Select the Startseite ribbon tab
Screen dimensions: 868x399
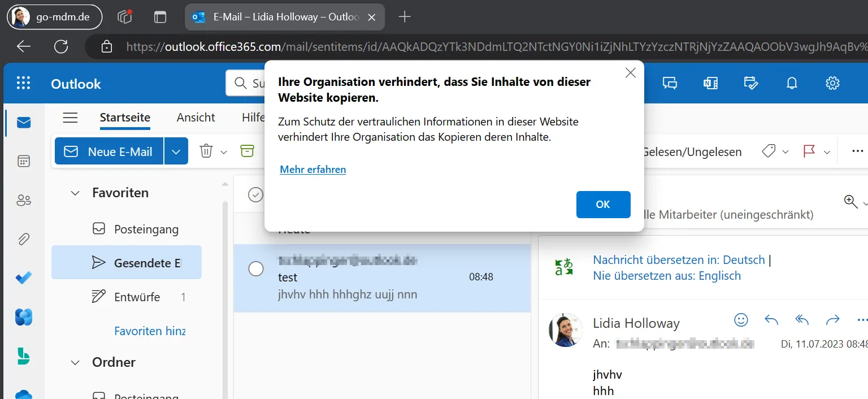pyautogui.click(x=125, y=118)
